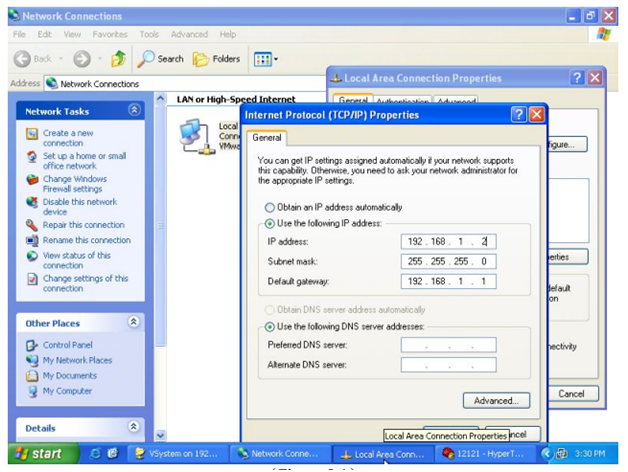Click Change settings of this connection link
The height and width of the screenshot is (472, 628).
(86, 283)
